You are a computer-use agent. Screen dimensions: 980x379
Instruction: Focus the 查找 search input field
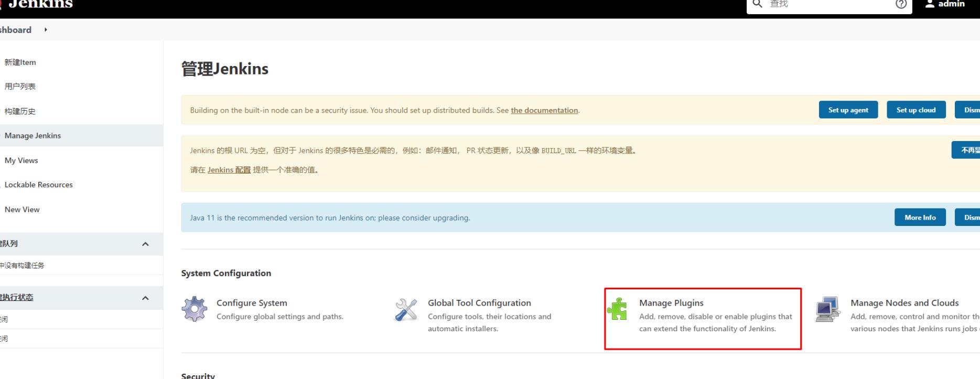pyautogui.click(x=828, y=4)
